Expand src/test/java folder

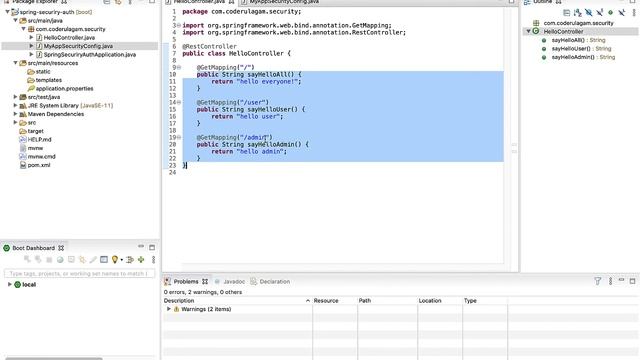(16, 97)
